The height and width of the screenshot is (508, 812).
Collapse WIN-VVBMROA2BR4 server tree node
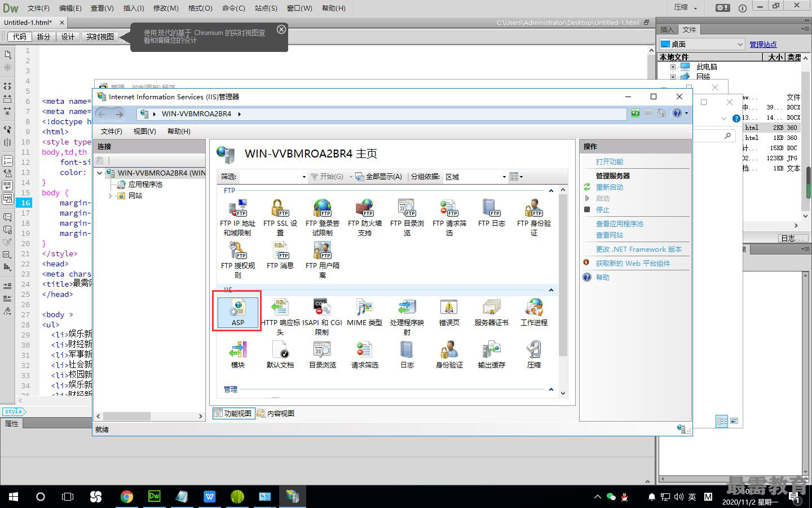100,173
